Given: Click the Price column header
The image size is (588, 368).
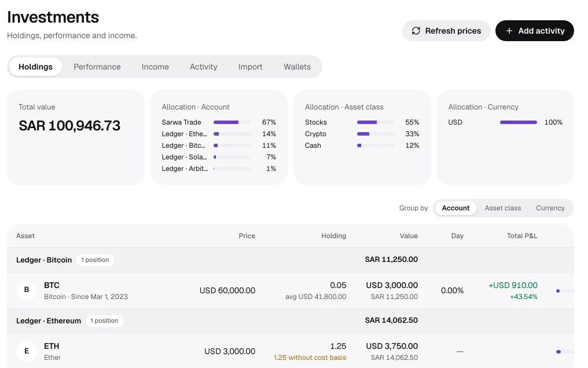Looking at the screenshot, I should coord(247,236).
